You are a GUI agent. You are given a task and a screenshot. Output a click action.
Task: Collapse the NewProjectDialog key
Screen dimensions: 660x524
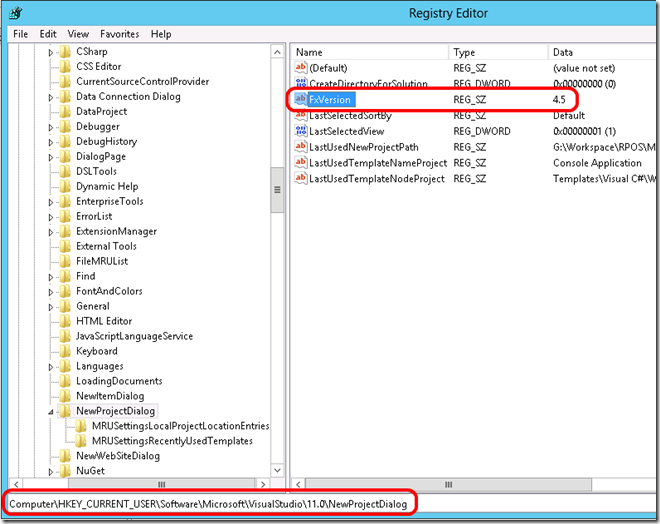(51, 412)
